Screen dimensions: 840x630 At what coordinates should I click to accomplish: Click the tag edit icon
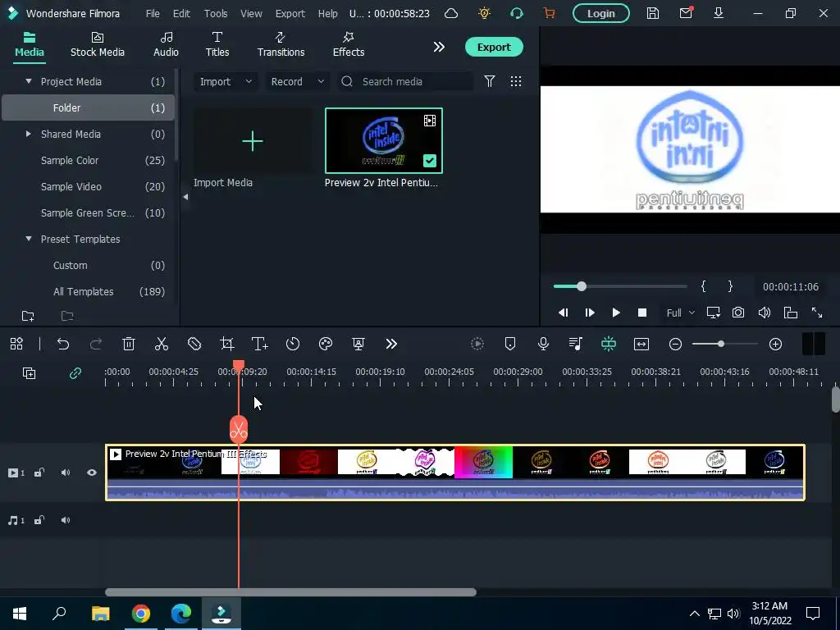coord(194,344)
